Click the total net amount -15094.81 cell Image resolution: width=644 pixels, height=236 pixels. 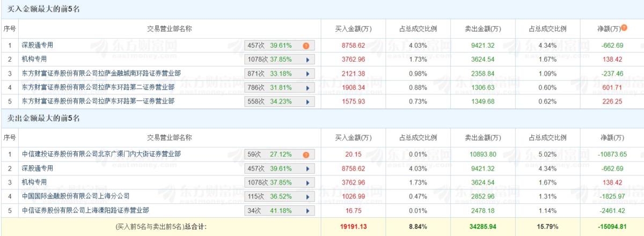pos(612,227)
